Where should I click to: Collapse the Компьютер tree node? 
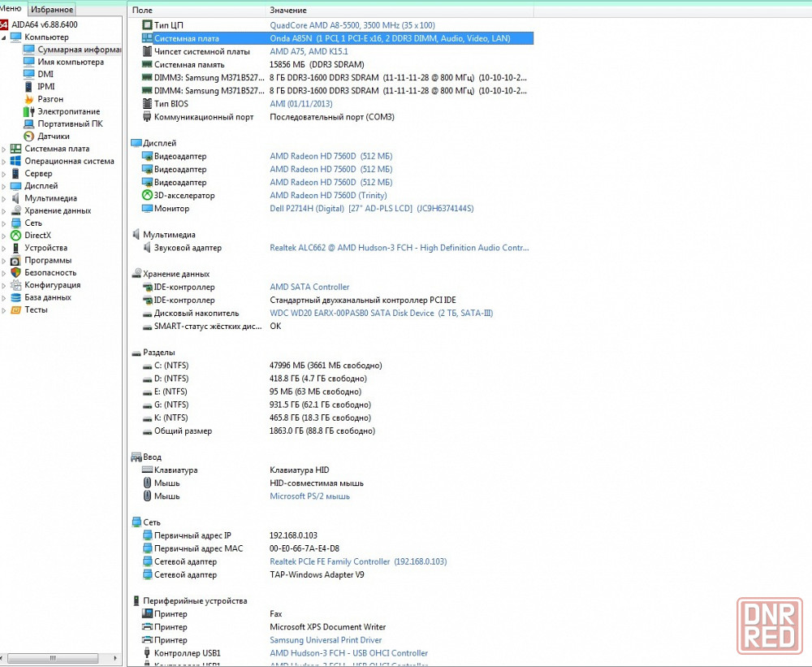point(4,37)
